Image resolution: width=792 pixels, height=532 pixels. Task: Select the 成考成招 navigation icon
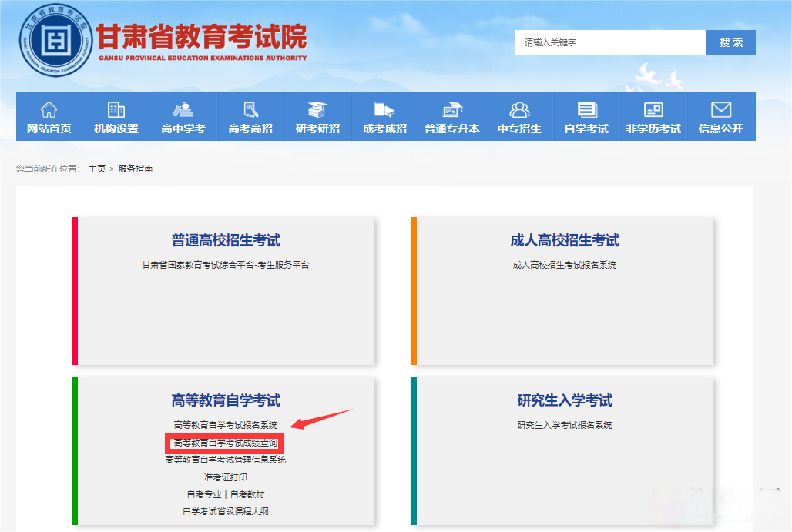pyautogui.click(x=384, y=109)
